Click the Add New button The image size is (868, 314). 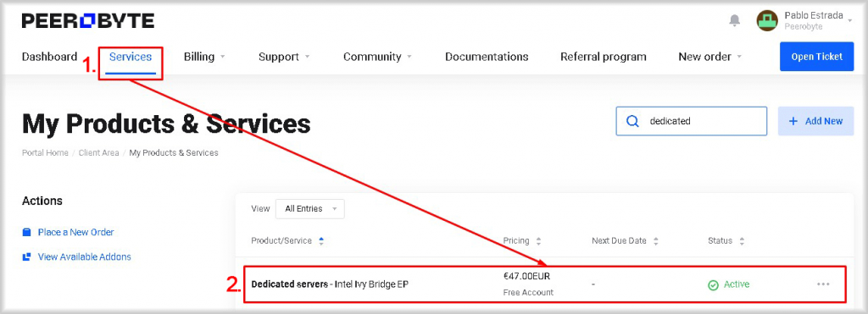click(816, 121)
